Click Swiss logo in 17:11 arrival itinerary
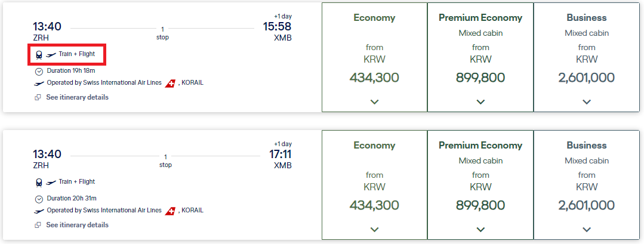 pos(170,211)
